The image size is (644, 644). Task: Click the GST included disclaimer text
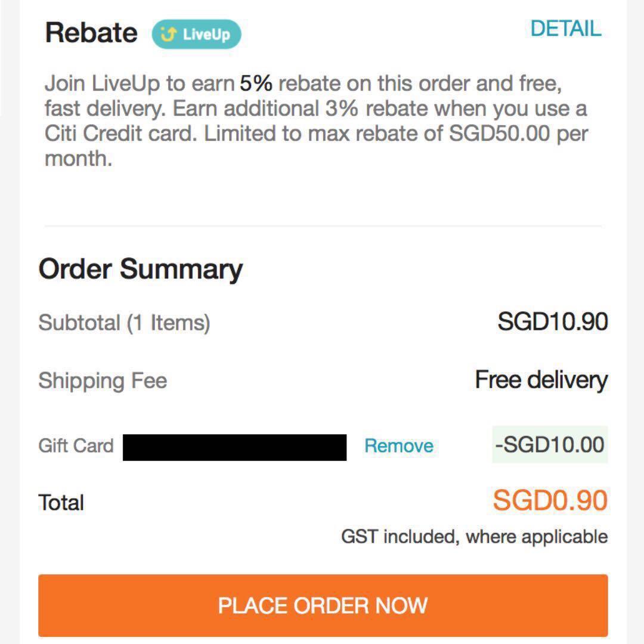(473, 536)
